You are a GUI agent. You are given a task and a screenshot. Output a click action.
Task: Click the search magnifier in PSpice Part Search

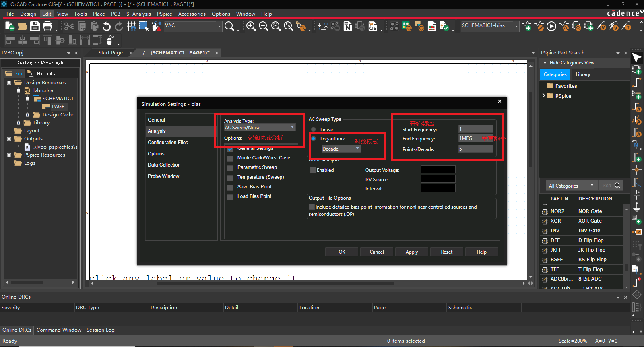[x=617, y=185]
